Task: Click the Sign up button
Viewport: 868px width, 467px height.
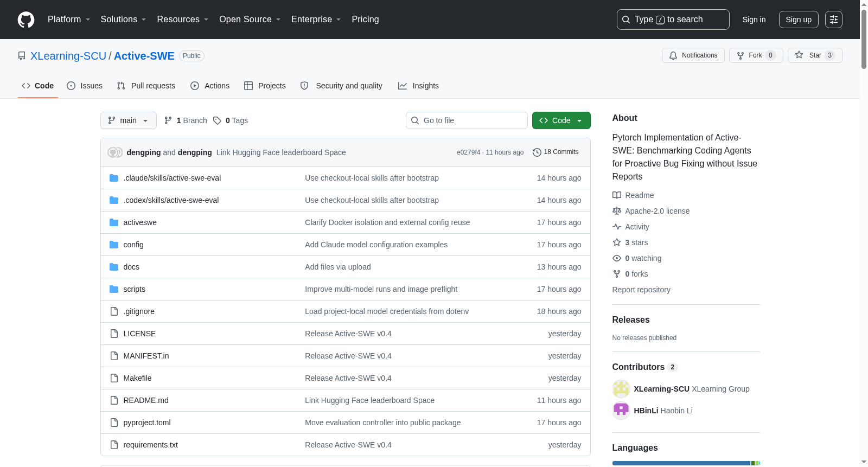Action: 799,20
